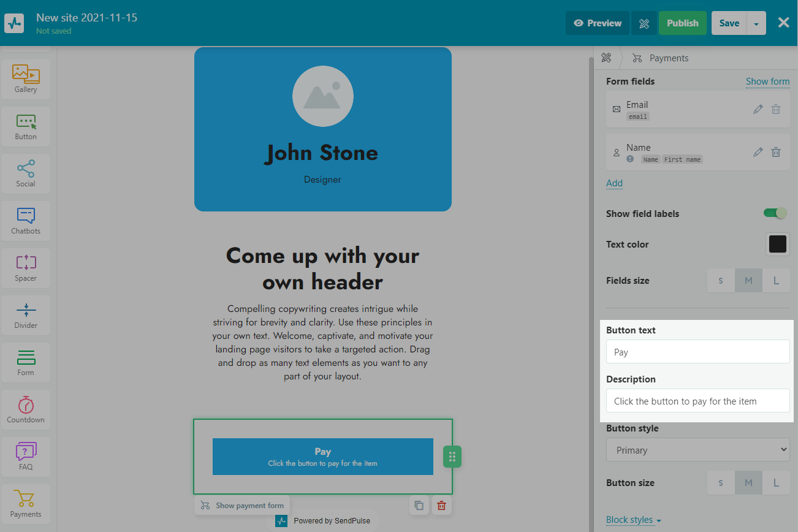Delete the Email form field
Viewport: 798px width, 532px height.
point(776,109)
